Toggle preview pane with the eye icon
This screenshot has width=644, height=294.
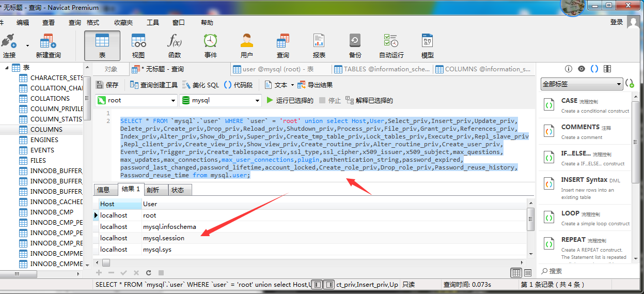582,69
